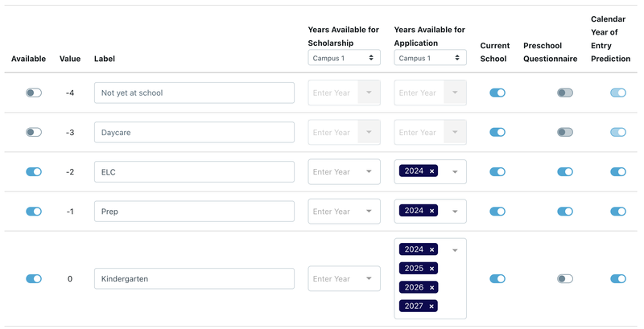The image size is (644, 329).
Task: Disable Current School toggle for ELC
Action: [x=497, y=171]
